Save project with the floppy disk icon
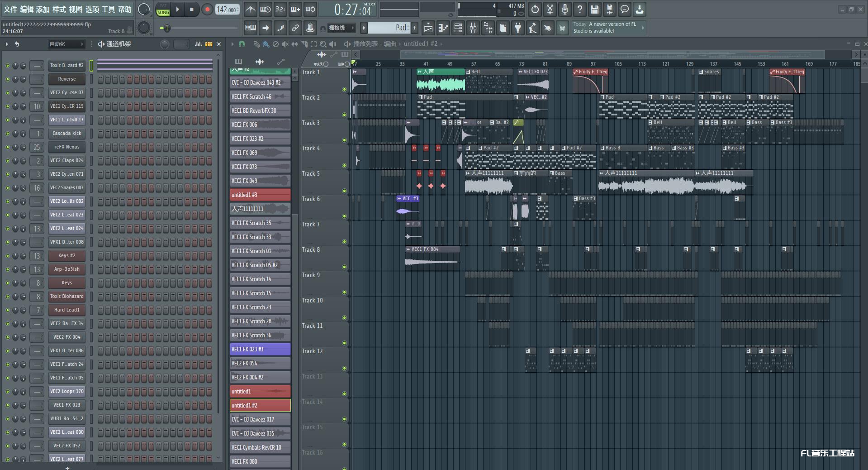 coord(594,9)
